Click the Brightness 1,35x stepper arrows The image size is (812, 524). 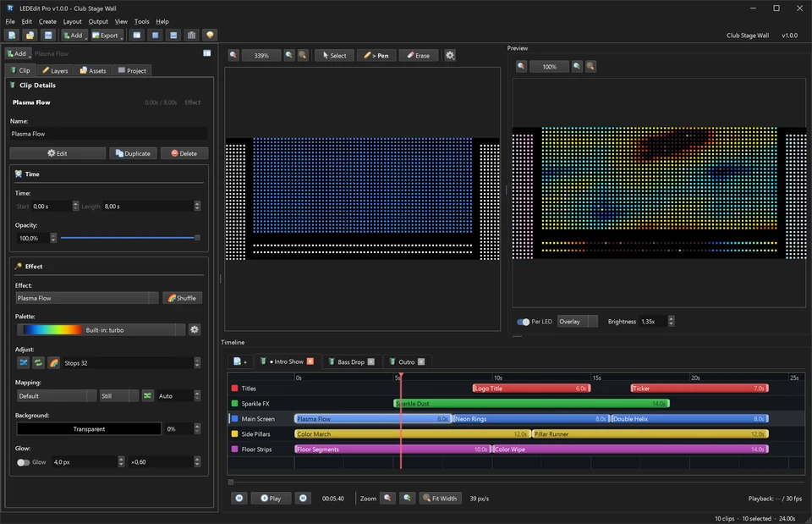(x=671, y=322)
